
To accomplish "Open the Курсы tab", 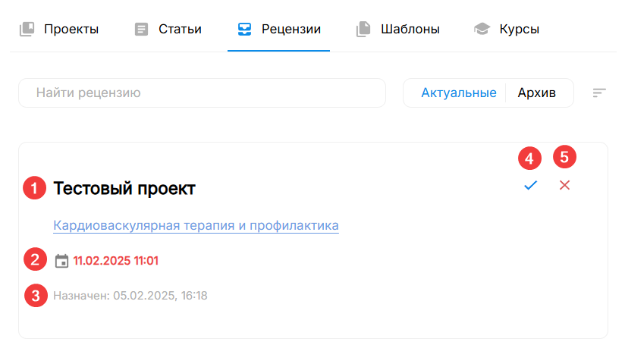I will (520, 29).
